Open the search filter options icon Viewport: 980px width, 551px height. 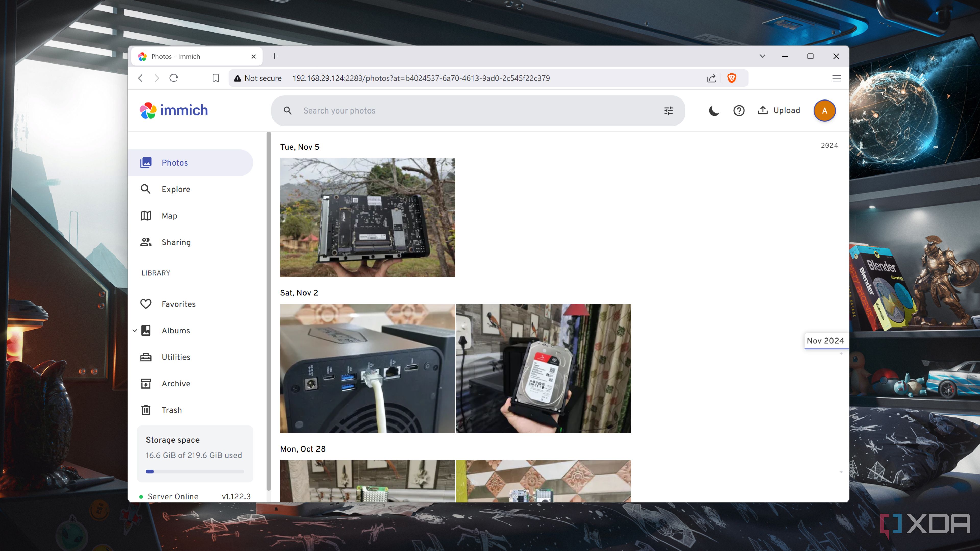[x=668, y=111]
